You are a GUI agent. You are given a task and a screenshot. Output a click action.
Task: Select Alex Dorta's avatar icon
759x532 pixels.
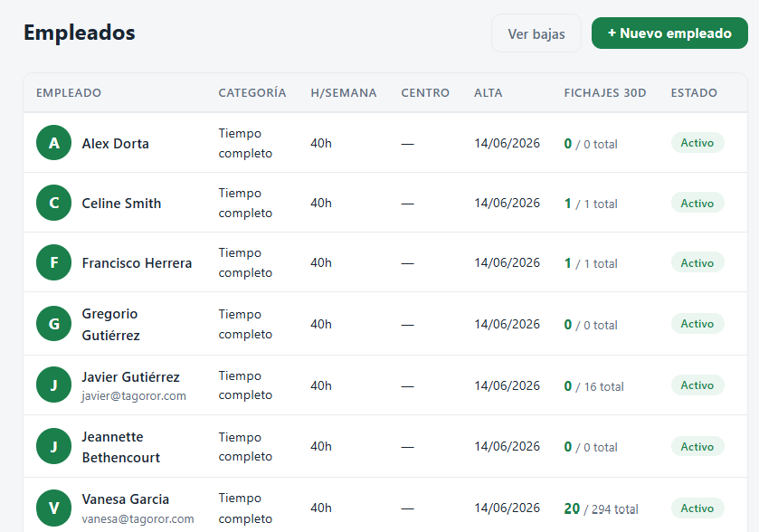click(53, 143)
